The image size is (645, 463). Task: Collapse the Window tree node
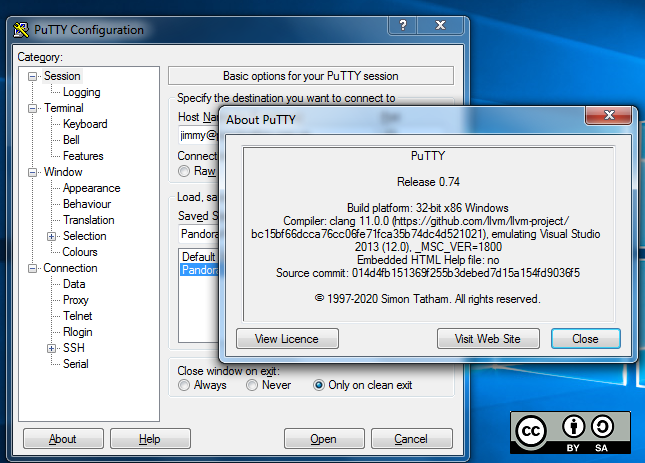coord(32,172)
